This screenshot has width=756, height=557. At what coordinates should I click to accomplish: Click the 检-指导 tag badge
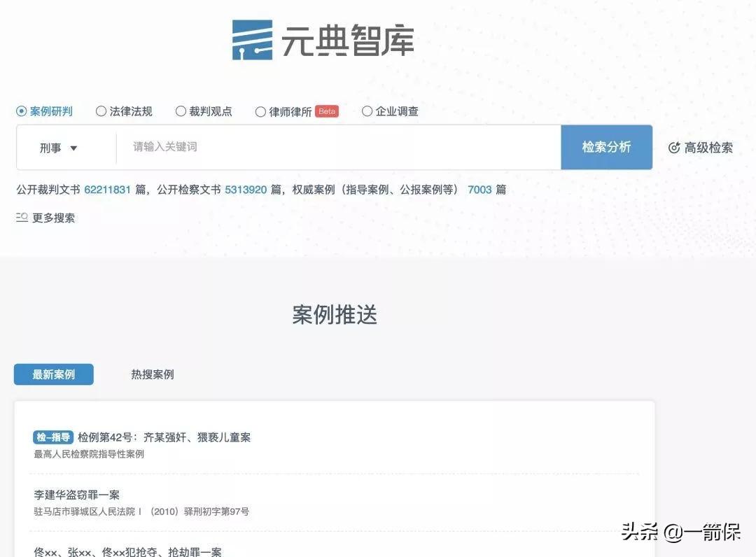[53, 437]
